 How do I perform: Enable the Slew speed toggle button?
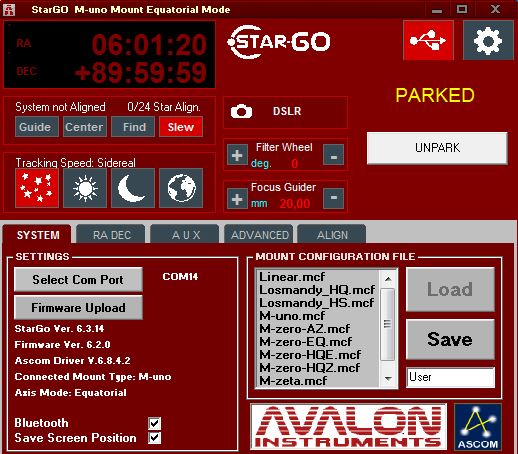181,127
